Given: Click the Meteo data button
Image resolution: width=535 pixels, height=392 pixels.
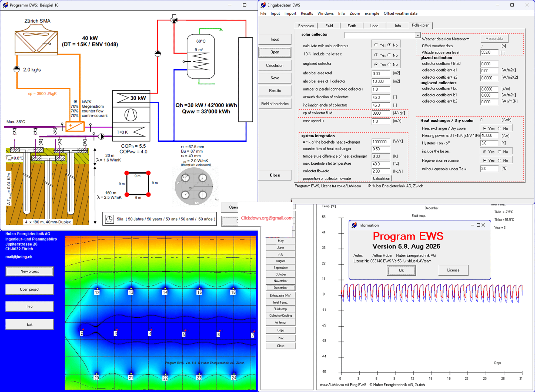Looking at the screenshot, I should tap(494, 39).
